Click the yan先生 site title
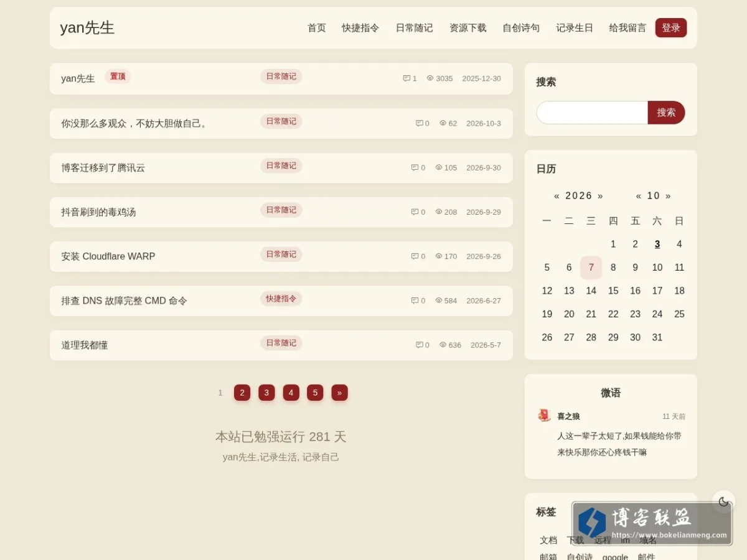This screenshot has width=747, height=560. click(x=87, y=28)
